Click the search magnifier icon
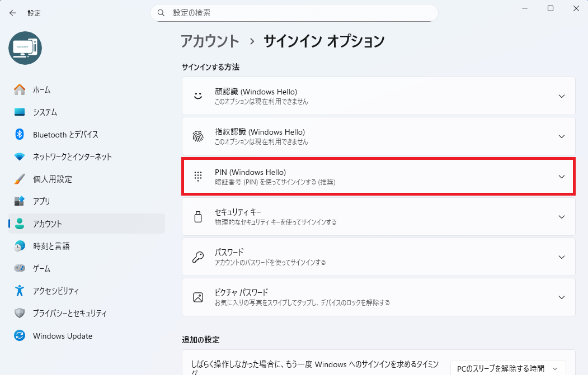The image size is (588, 375). (161, 12)
